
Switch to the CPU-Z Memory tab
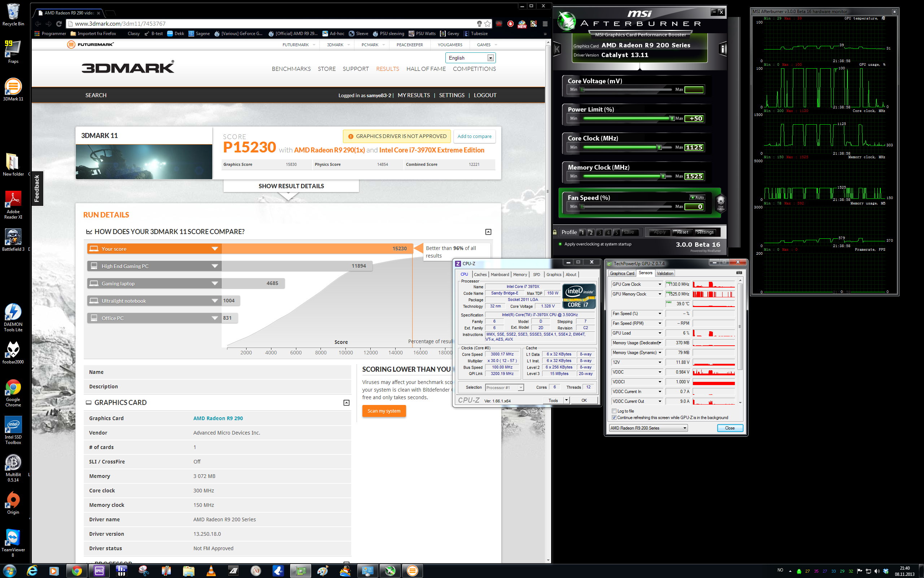520,275
